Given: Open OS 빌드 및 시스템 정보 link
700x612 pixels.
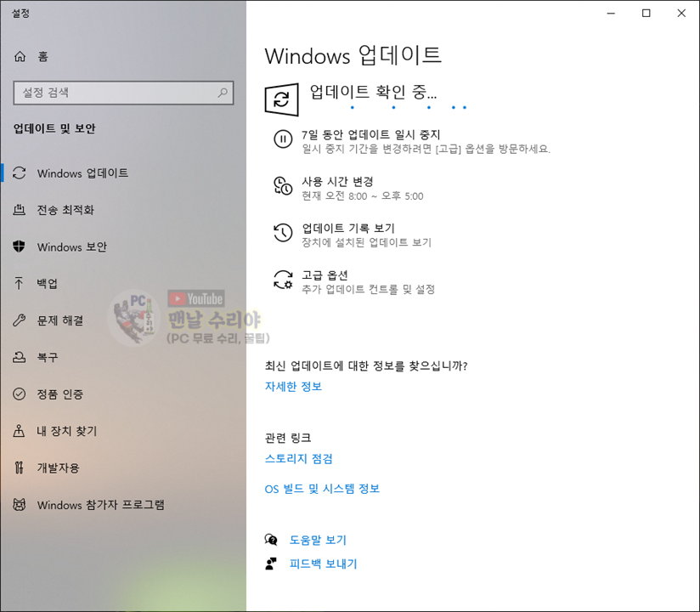Looking at the screenshot, I should [x=322, y=489].
